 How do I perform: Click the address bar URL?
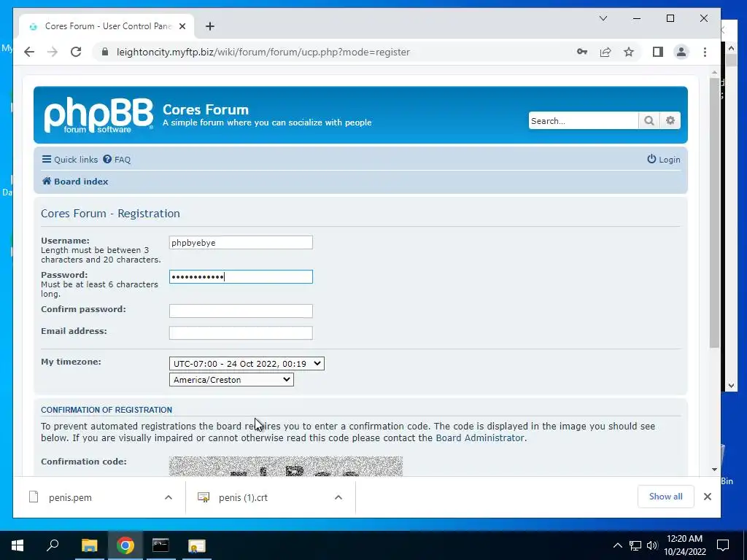coord(263,52)
